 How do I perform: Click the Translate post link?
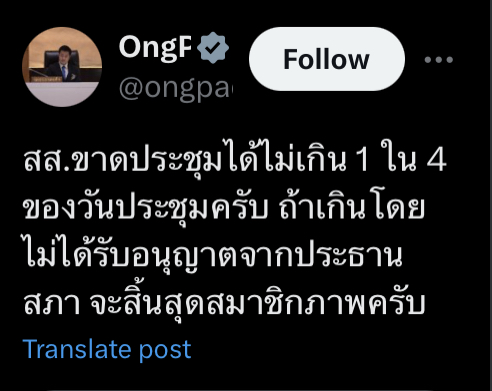point(107,350)
